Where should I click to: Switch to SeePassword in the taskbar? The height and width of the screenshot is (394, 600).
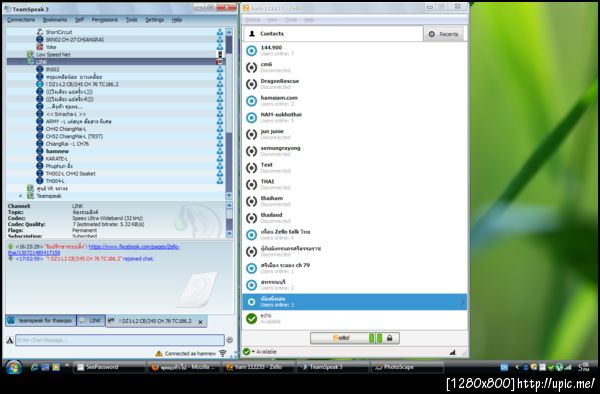(x=109, y=367)
